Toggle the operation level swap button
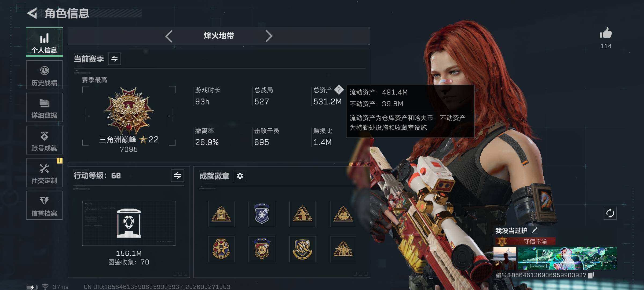Image resolution: width=644 pixels, height=290 pixels. [177, 176]
